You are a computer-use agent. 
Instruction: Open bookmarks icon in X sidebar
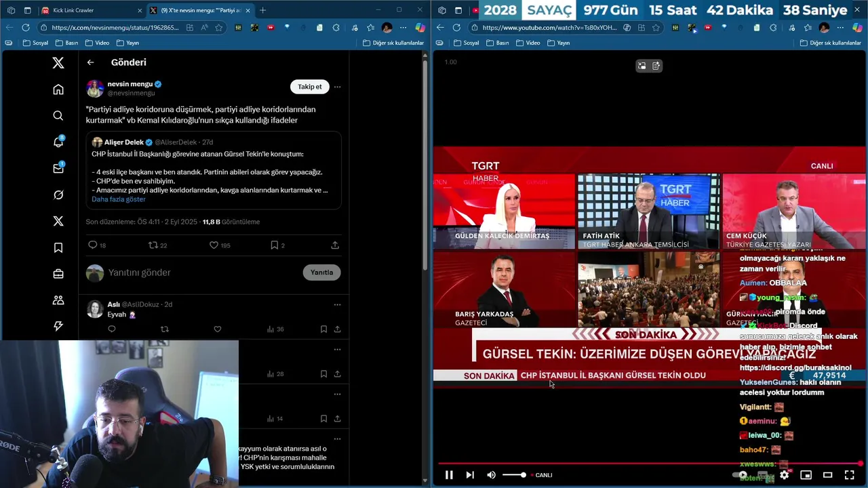[x=58, y=247]
